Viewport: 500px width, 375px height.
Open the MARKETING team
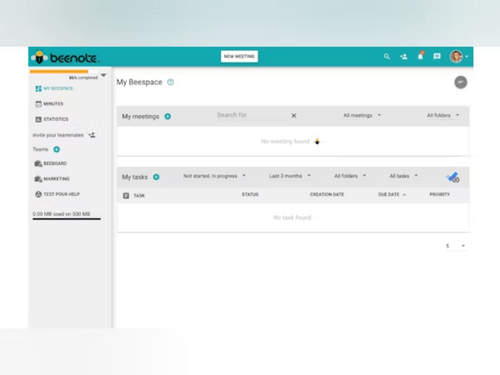click(x=57, y=179)
